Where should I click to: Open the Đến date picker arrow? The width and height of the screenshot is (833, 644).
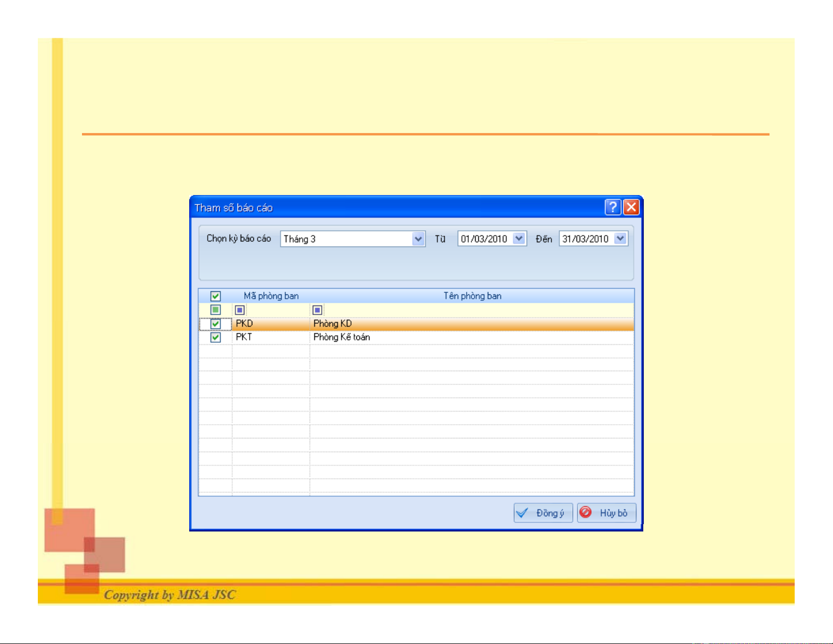[621, 239]
